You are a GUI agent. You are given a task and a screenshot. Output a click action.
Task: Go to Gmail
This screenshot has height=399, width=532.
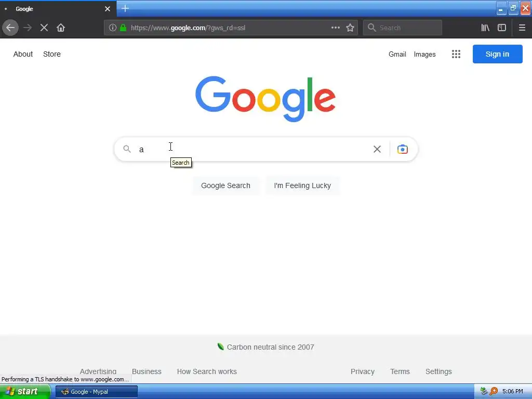[x=397, y=54]
